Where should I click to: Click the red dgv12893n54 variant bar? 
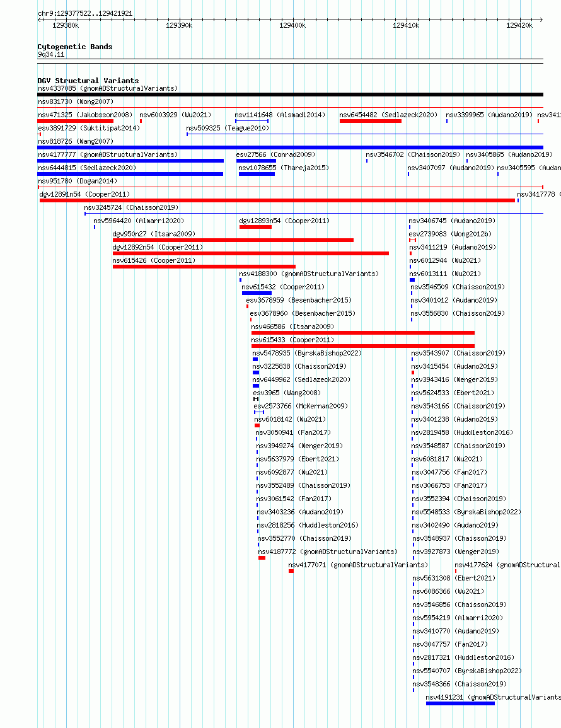(255, 227)
